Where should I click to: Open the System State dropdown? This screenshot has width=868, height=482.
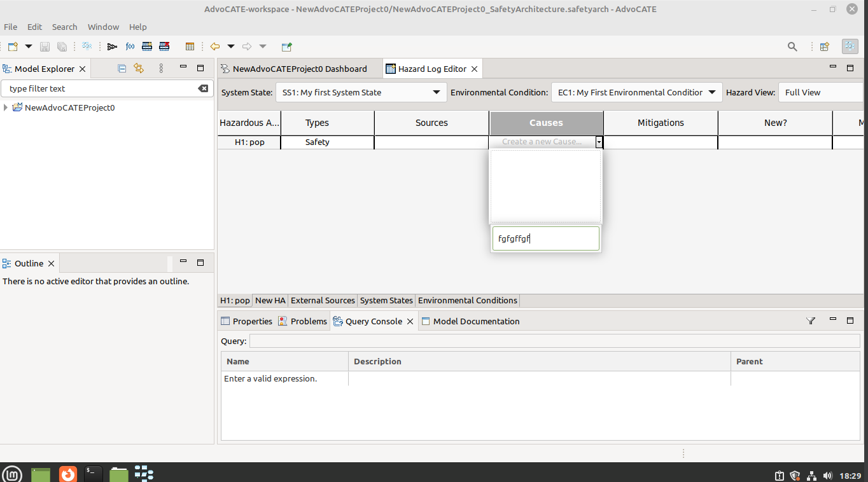point(361,92)
